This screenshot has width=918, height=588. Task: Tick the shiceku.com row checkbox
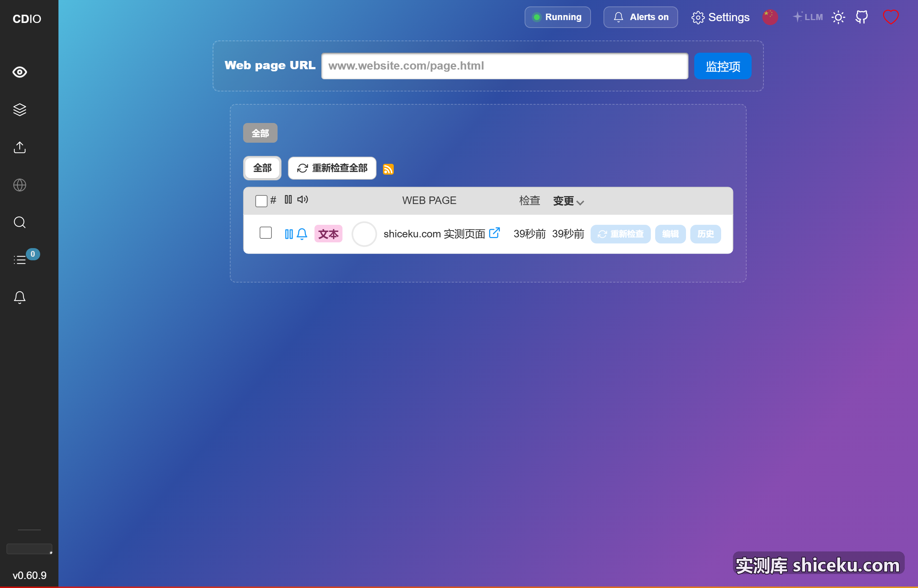265,233
